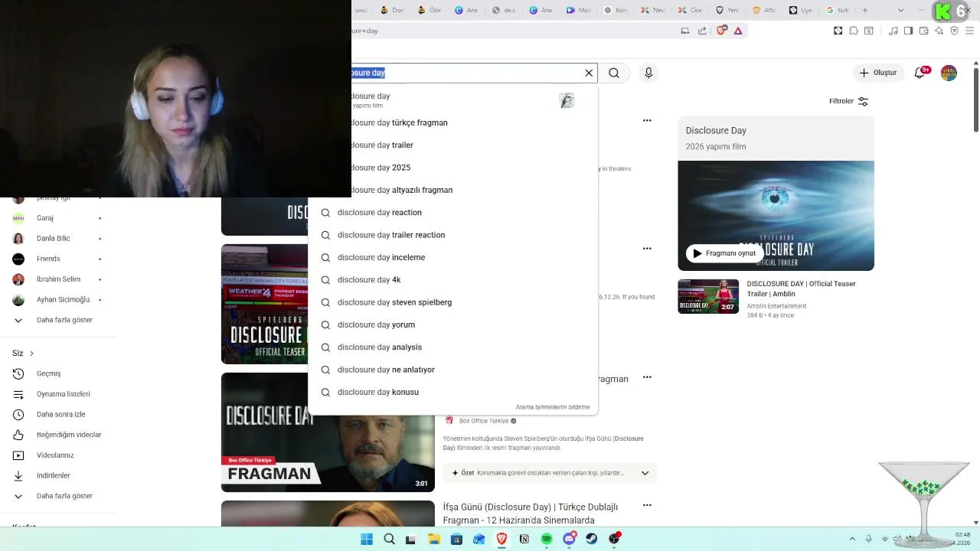The height and width of the screenshot is (551, 980).
Task: Open Discord from the taskbar
Action: click(x=569, y=539)
